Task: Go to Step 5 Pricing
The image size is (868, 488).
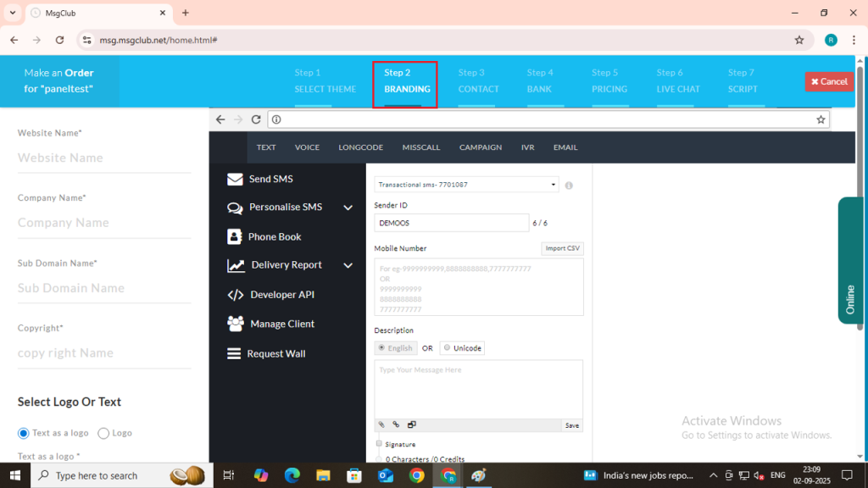Action: [609, 80]
